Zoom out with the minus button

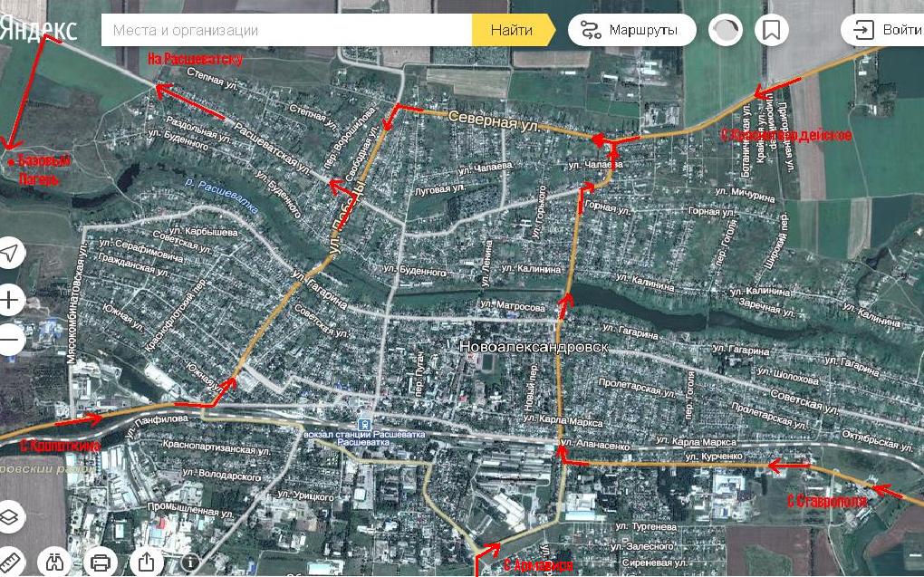9,341
